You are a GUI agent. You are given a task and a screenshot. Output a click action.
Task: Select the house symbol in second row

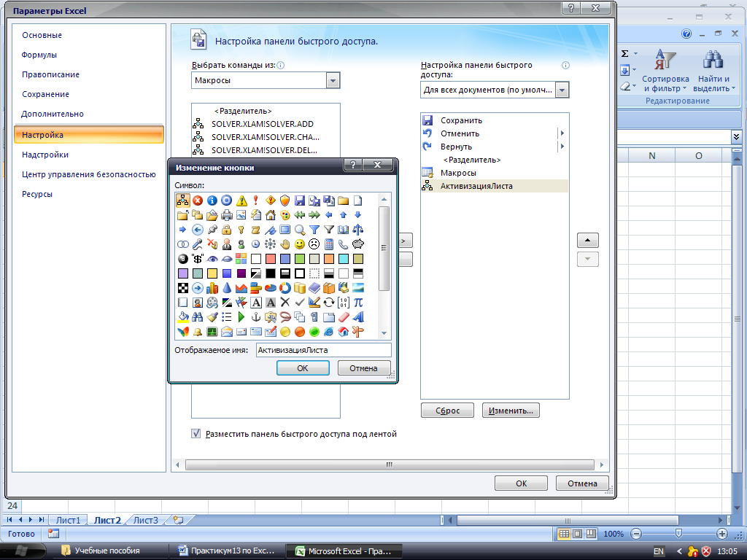coord(271,215)
